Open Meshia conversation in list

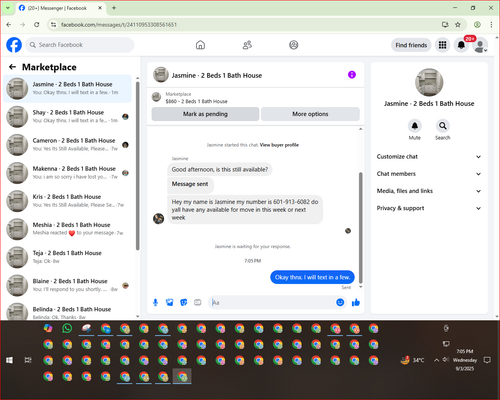68,229
